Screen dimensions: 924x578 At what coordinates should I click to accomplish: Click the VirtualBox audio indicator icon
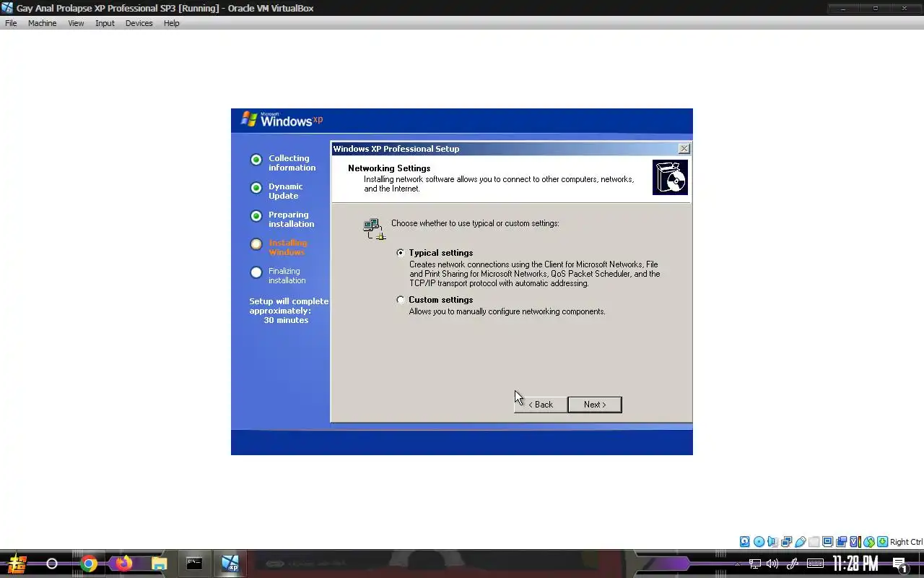click(773, 542)
